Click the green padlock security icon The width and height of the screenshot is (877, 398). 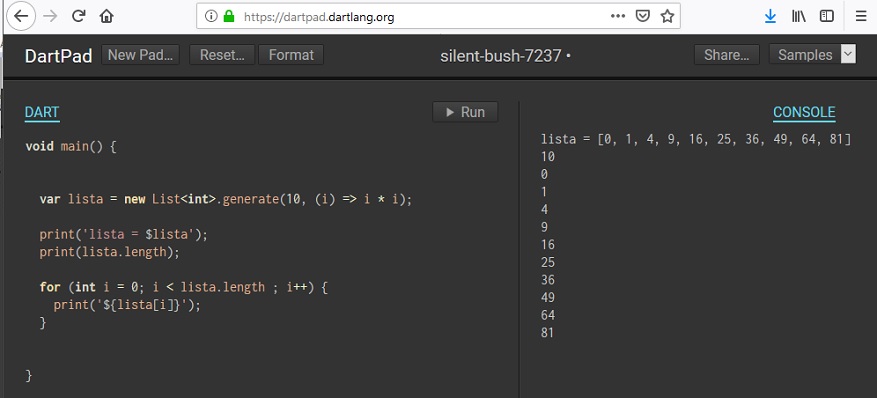[x=228, y=16]
